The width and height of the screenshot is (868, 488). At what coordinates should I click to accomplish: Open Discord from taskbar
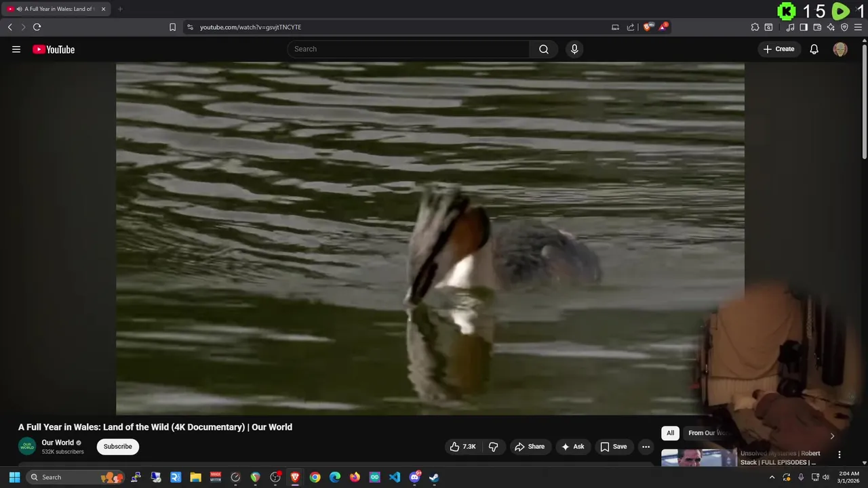[x=414, y=477]
